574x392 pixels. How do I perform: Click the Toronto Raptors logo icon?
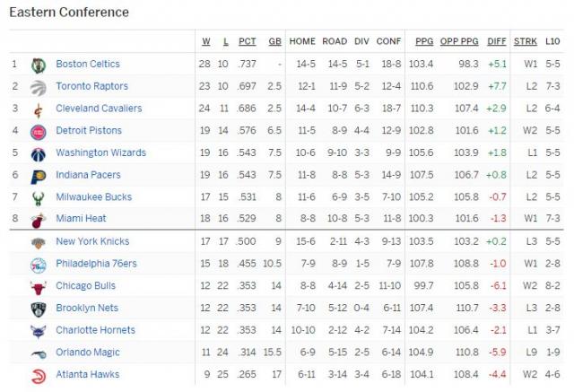(38, 87)
